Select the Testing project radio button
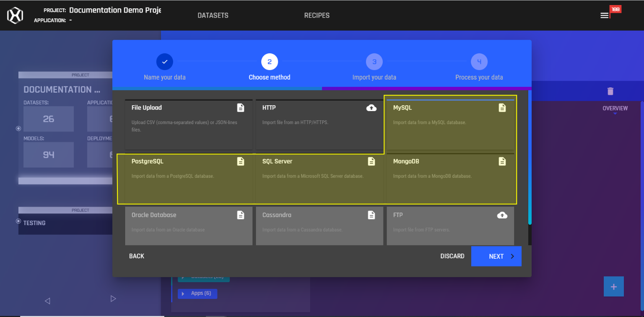644x317 pixels. pyautogui.click(x=18, y=221)
